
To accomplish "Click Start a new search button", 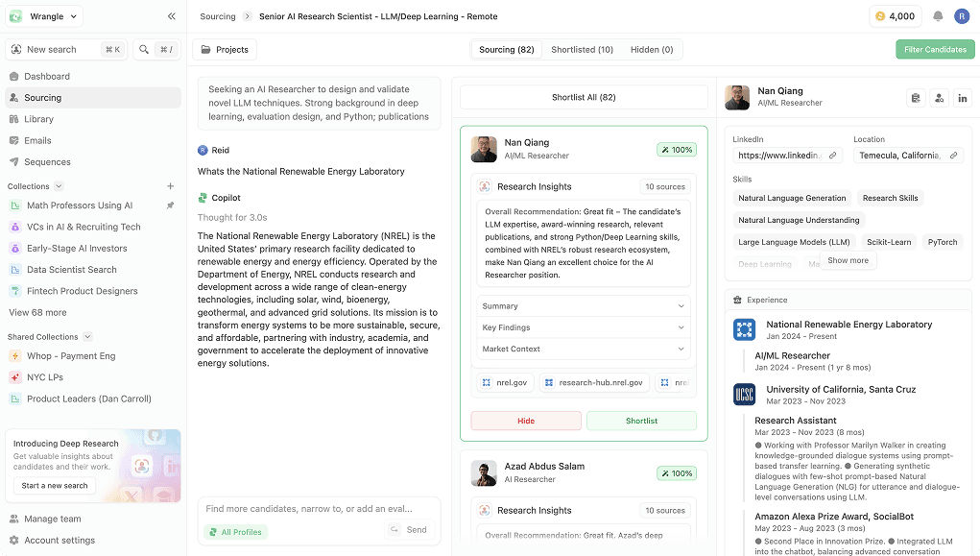I will pyautogui.click(x=55, y=486).
